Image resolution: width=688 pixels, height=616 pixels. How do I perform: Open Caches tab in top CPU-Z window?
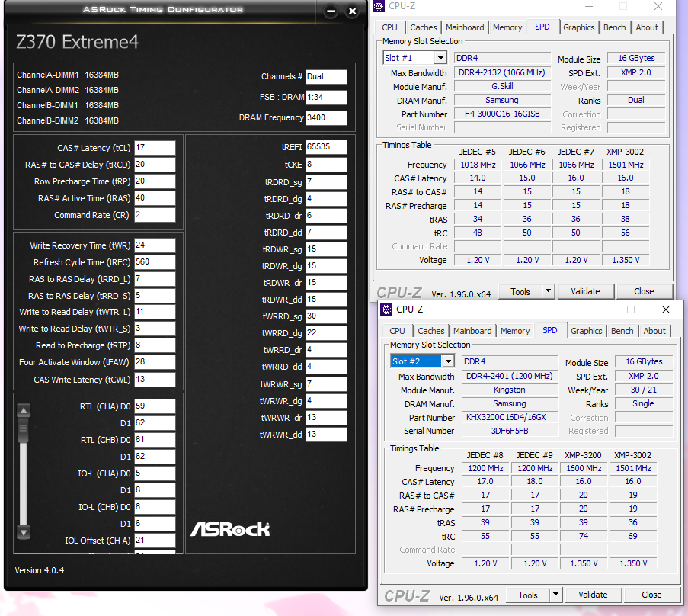(424, 27)
